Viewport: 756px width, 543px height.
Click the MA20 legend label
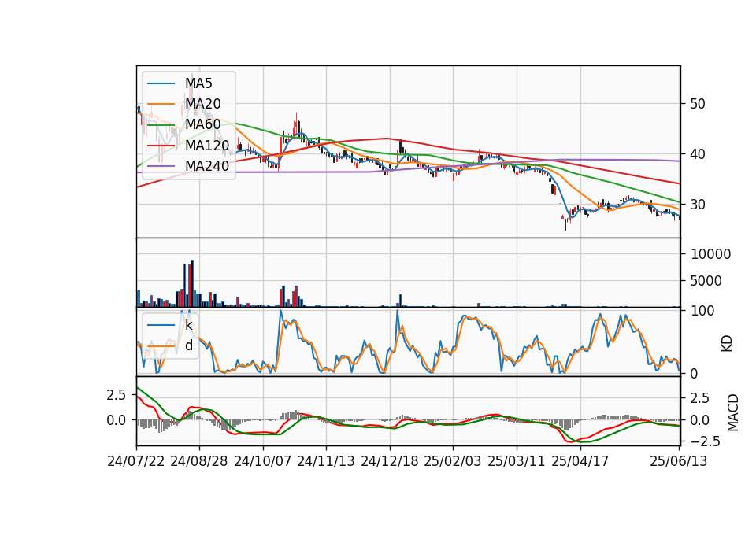[x=202, y=104]
